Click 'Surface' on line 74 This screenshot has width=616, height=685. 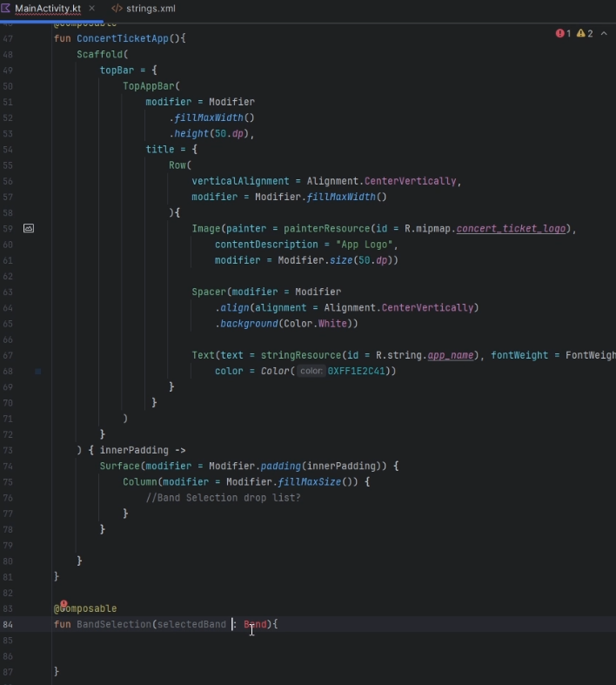(x=119, y=467)
